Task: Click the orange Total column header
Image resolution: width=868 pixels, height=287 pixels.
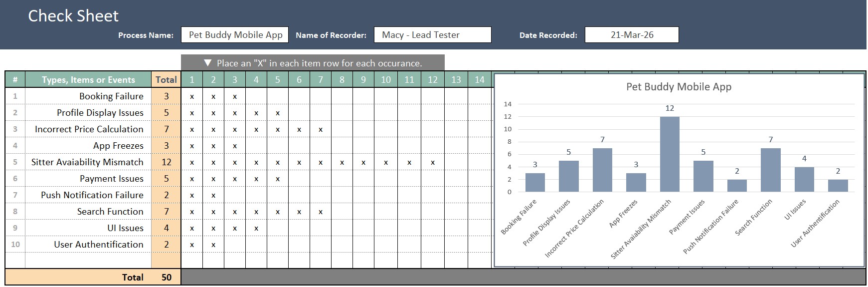Action: [x=166, y=80]
